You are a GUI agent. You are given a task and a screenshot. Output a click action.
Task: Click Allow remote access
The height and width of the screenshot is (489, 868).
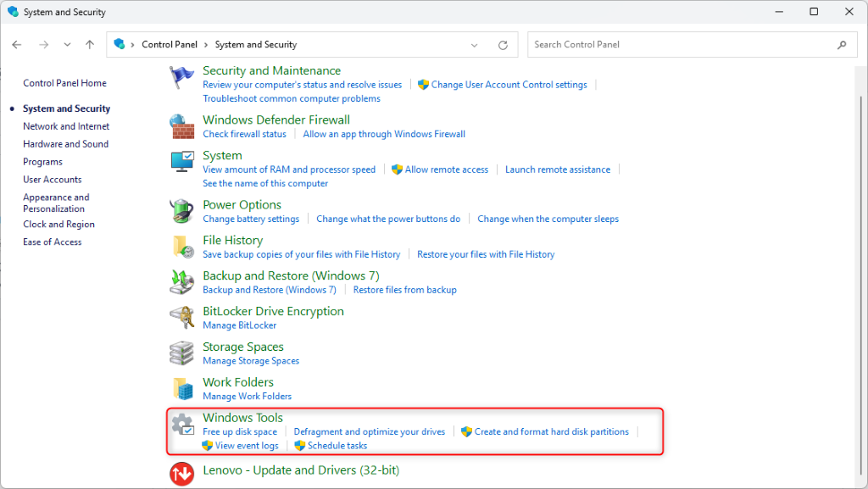click(x=446, y=169)
